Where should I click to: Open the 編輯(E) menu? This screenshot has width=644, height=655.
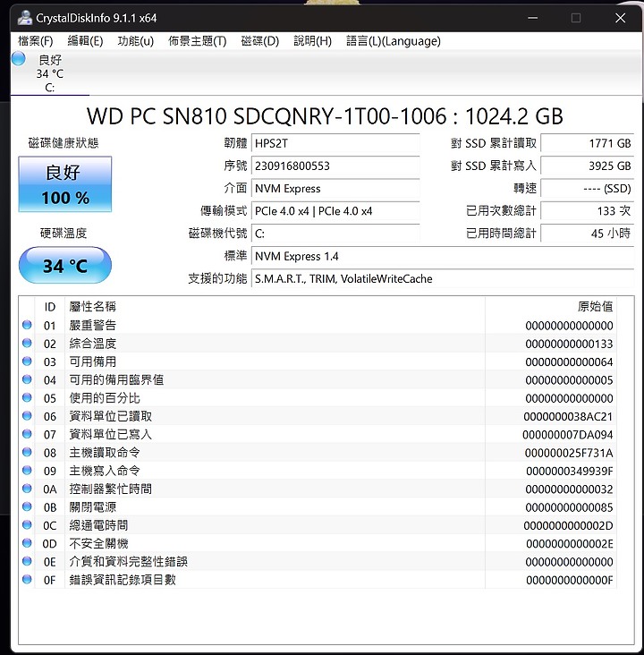click(85, 41)
